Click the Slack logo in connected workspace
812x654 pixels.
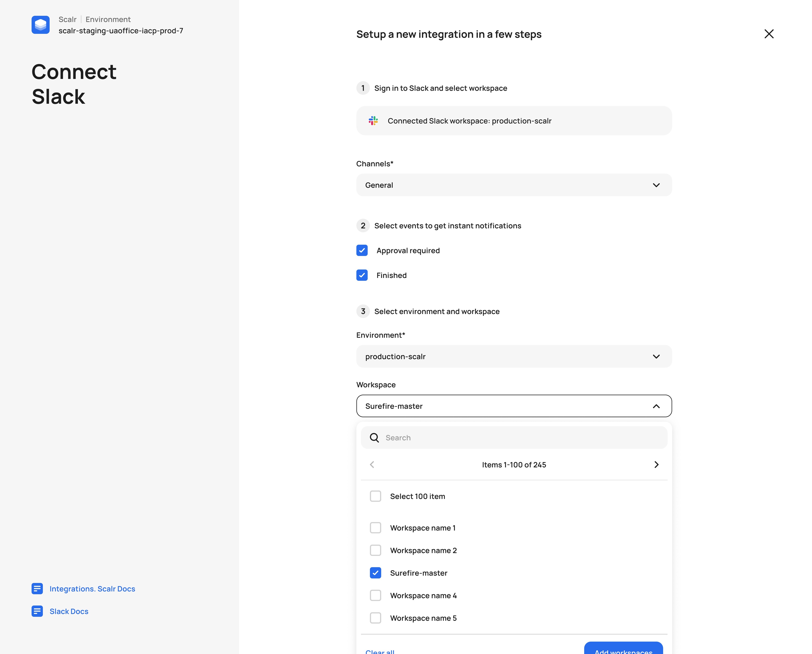373,120
